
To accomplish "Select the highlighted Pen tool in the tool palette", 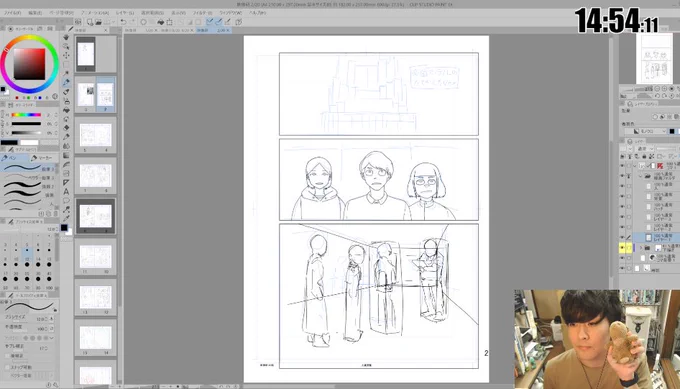I will (x=66, y=82).
